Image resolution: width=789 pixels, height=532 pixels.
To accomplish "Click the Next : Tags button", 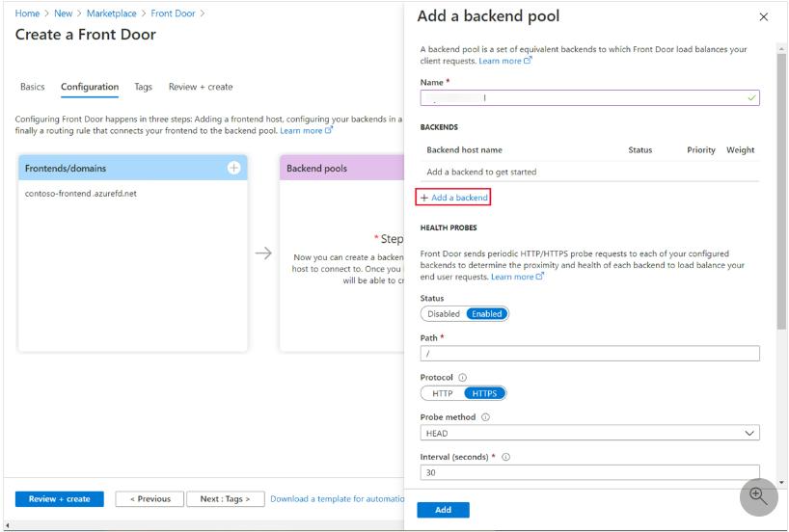I will click(x=224, y=499).
